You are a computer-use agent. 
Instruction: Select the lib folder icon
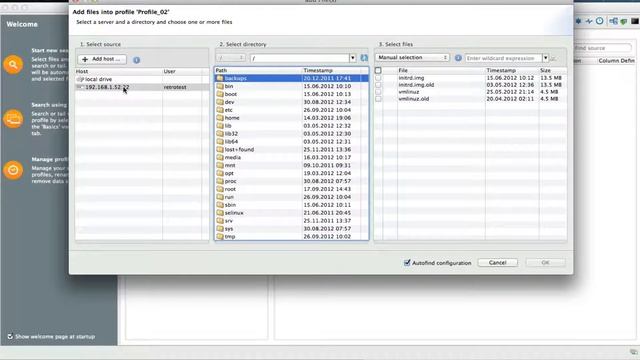[x=220, y=126]
